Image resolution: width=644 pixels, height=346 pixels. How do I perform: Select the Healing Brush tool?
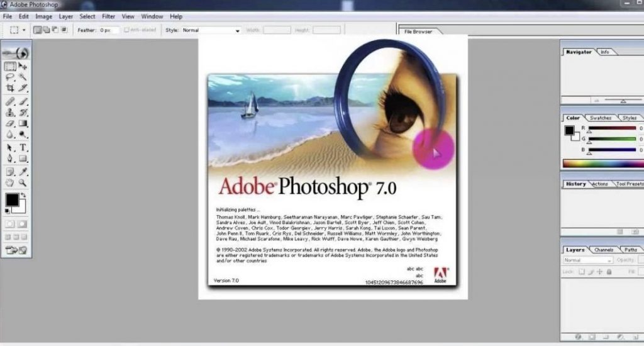click(x=10, y=101)
